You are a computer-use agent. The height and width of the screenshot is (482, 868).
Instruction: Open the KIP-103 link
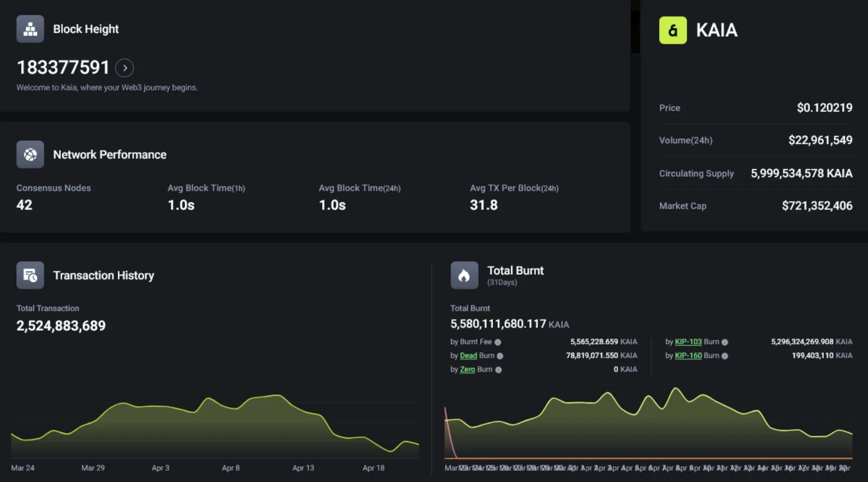pyautogui.click(x=688, y=342)
